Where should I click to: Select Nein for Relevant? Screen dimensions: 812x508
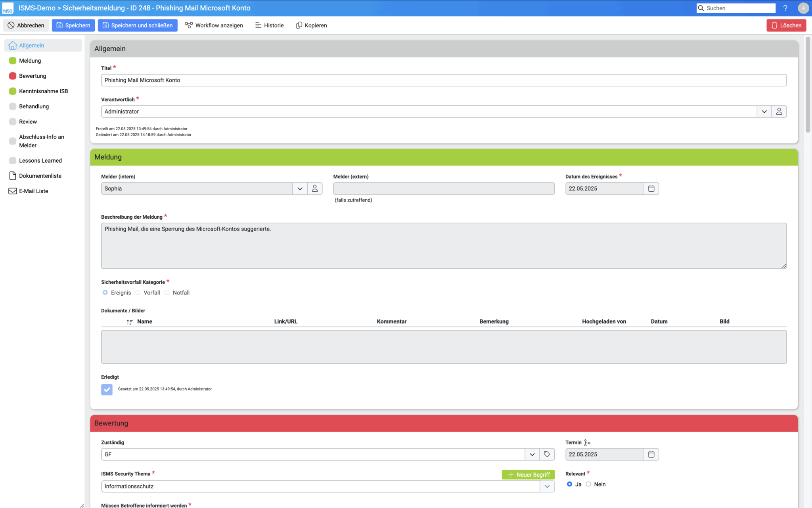point(588,484)
